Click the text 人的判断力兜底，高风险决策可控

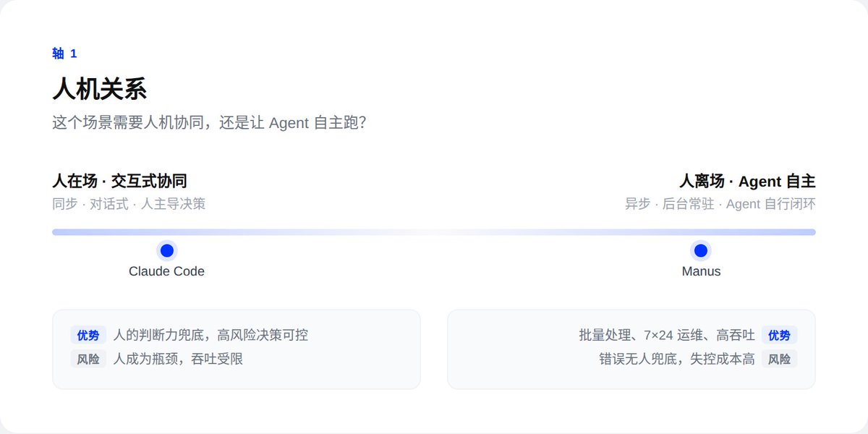click(210, 335)
